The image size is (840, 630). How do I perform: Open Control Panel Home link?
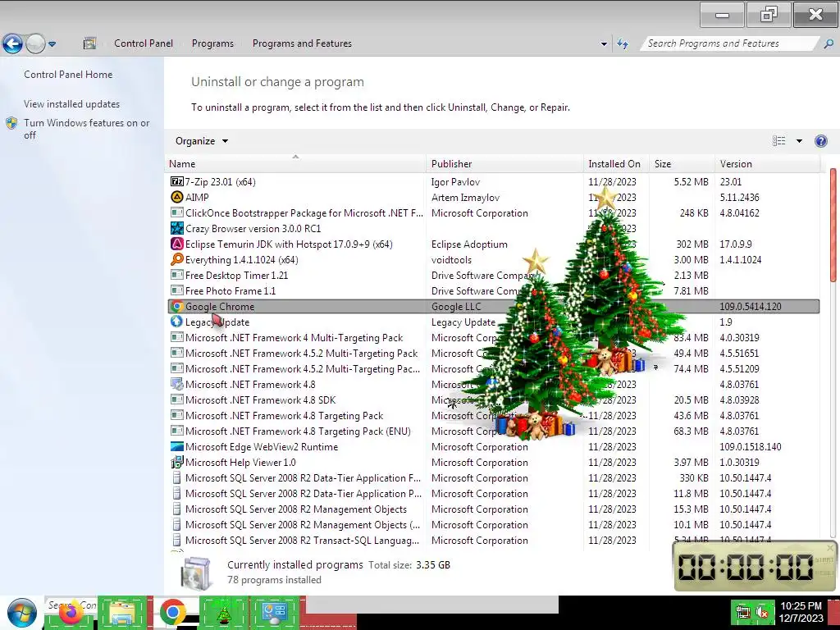(x=68, y=75)
